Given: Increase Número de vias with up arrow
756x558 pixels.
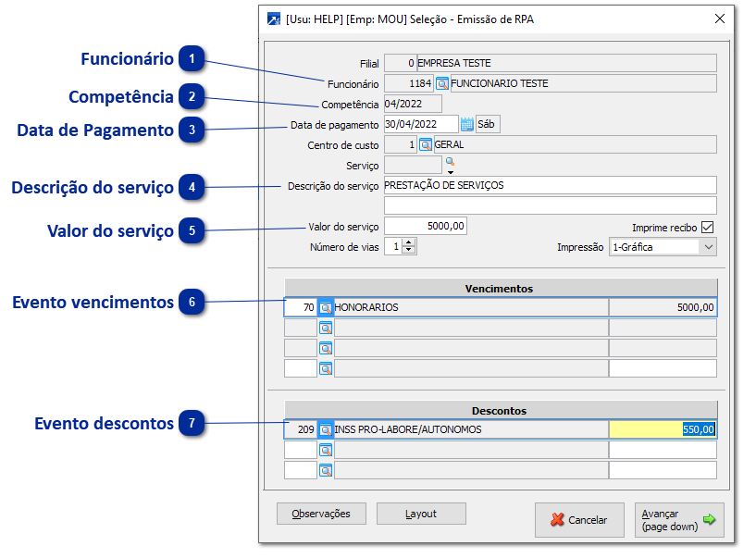Looking at the screenshot, I should tap(409, 242).
